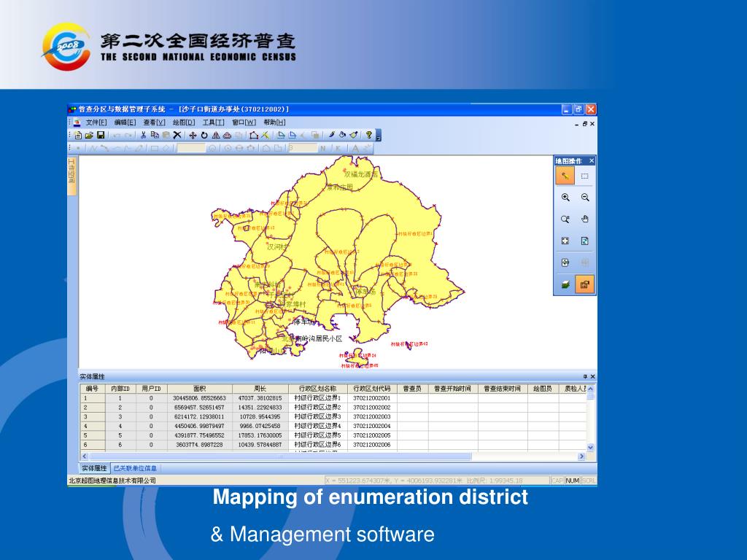Click the previous view icon in map panel
The width and height of the screenshot is (747, 560).
coord(565,262)
